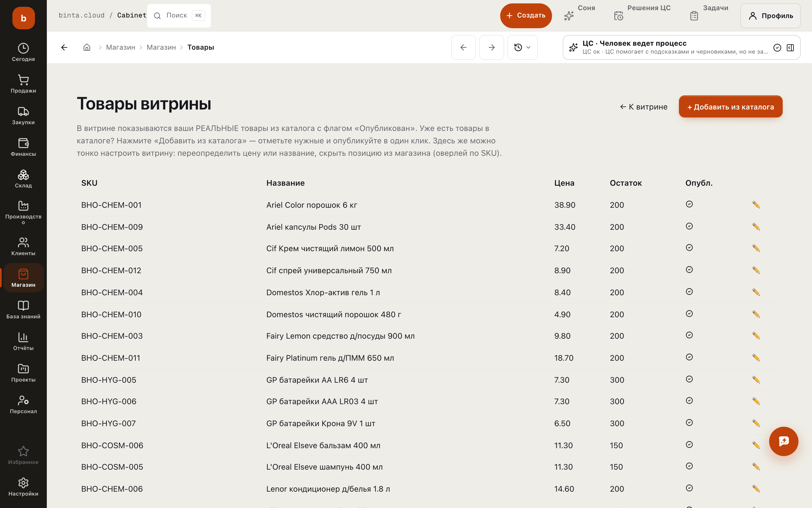Edit the Cif Крем чистящий лимон row
This screenshot has width=812, height=508.
[x=756, y=248]
